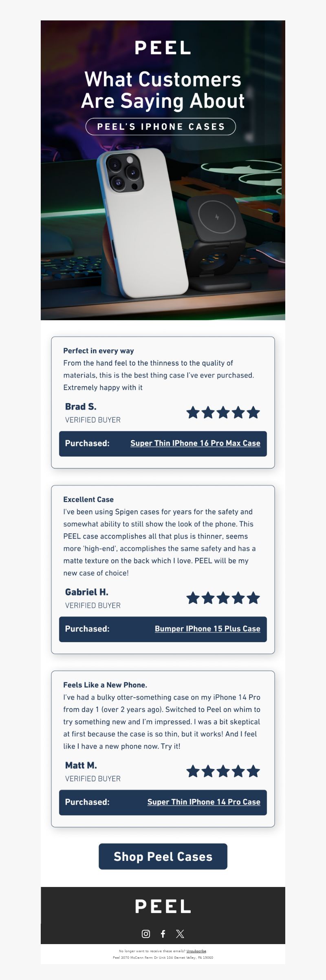Open the X social icon in footer
This screenshot has width=326, height=980.
pos(180,933)
